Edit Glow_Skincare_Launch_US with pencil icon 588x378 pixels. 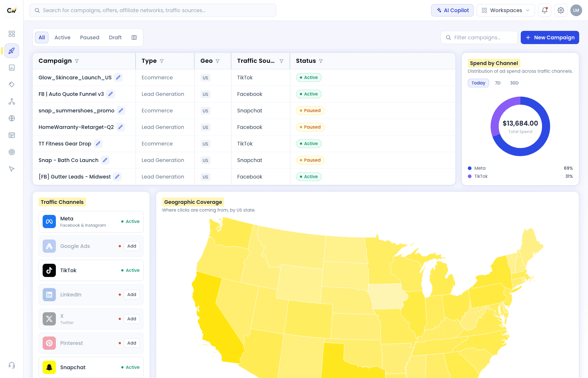click(x=118, y=78)
